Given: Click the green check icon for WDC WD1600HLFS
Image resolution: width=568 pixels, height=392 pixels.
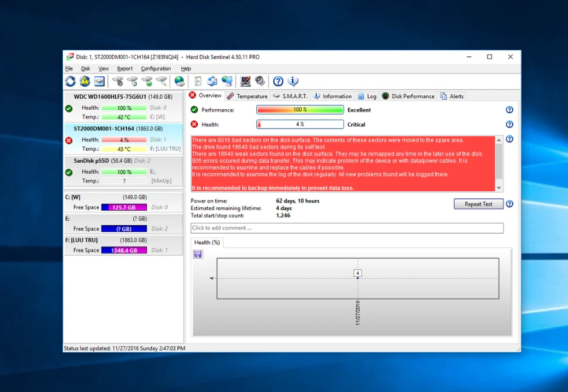Looking at the screenshot, I should (69, 109).
